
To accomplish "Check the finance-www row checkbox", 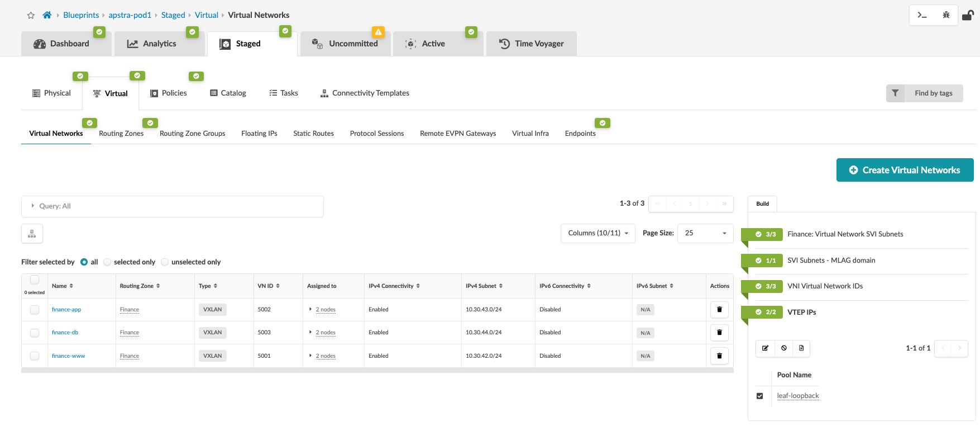I will click(35, 356).
